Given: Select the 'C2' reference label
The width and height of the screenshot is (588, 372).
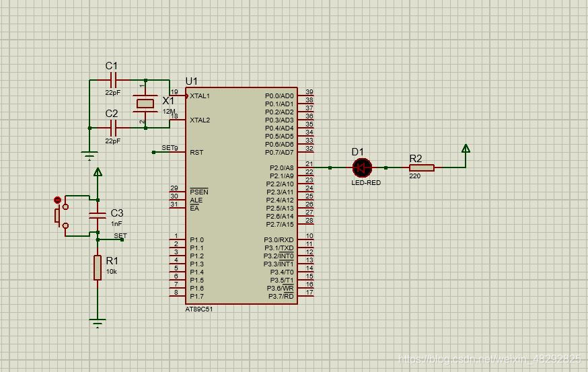Looking at the screenshot, I should [x=112, y=114].
